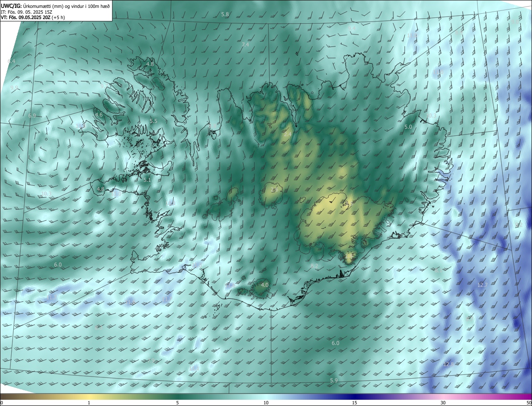532x406 pixels.
Task: Click the 12.7 value label
Action: click(x=483, y=285)
